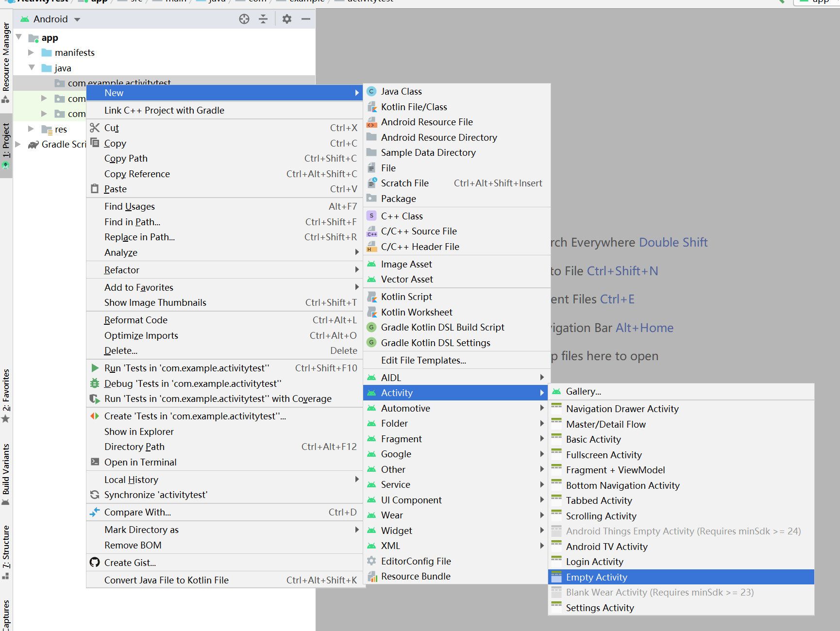
Task: Open the Project panel settings gear
Action: click(286, 19)
